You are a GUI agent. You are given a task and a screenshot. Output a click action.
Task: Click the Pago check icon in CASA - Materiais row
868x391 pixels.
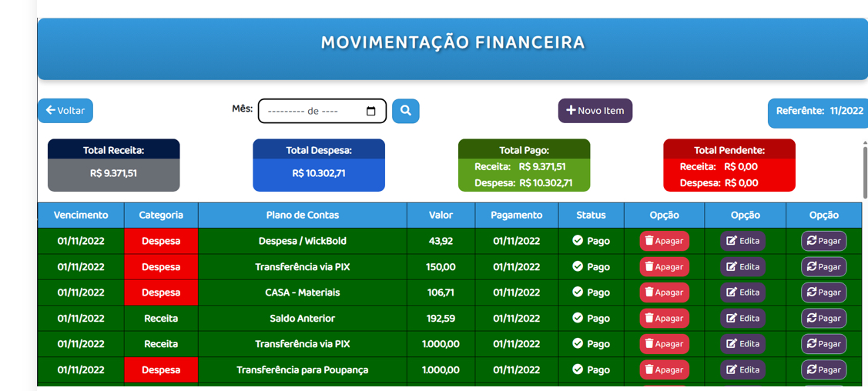point(578,292)
